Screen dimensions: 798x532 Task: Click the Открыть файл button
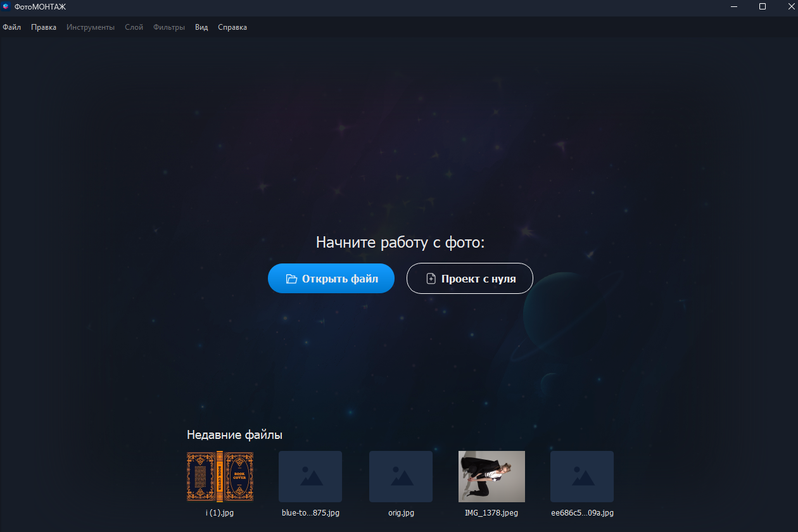click(x=331, y=279)
